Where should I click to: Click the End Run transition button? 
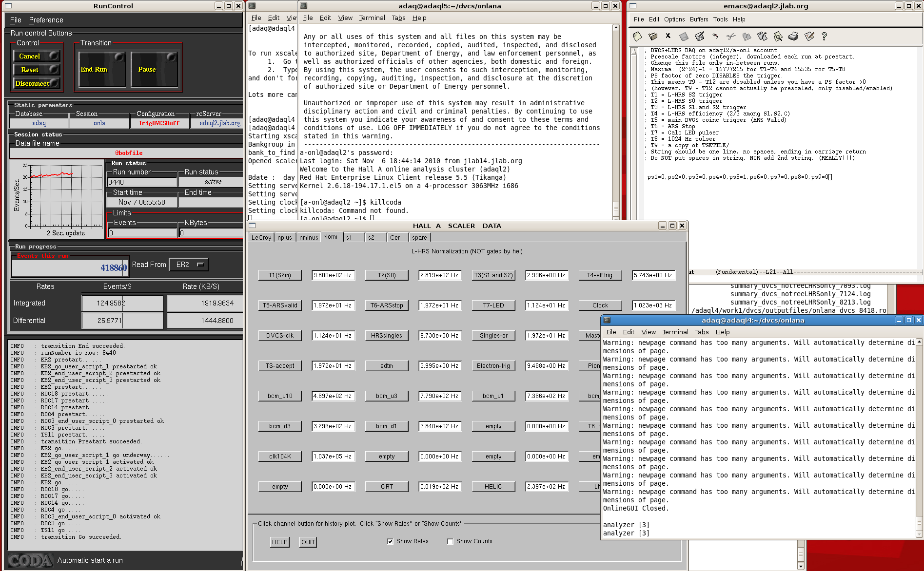tap(102, 69)
